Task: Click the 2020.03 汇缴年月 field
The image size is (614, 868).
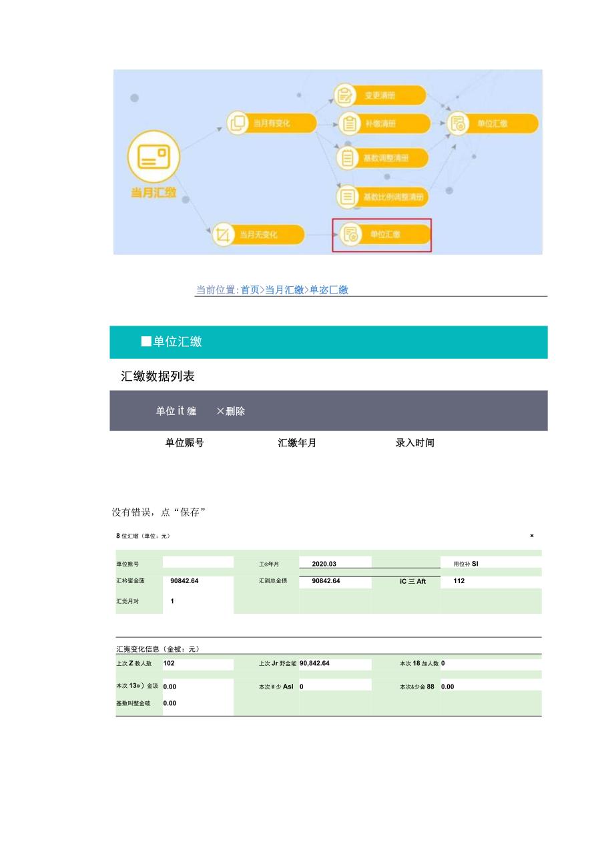Action: 336,563
